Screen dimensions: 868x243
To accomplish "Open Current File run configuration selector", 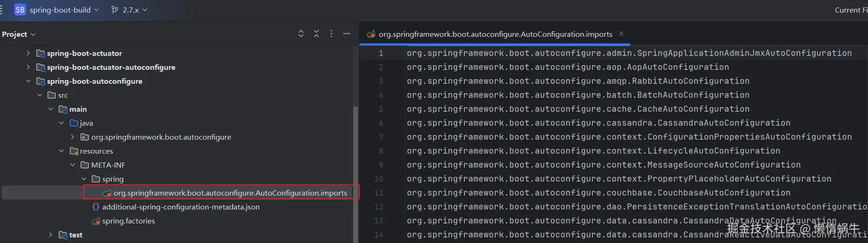I will [x=851, y=10].
